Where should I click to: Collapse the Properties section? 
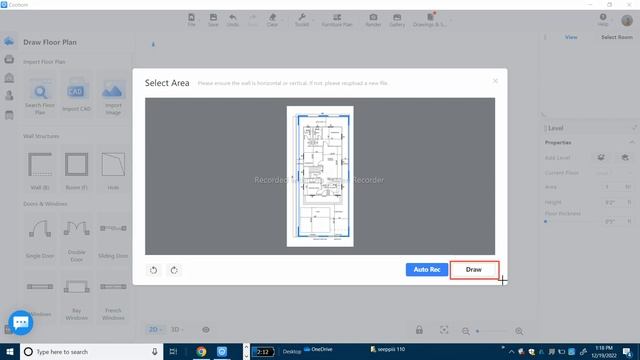632,142
